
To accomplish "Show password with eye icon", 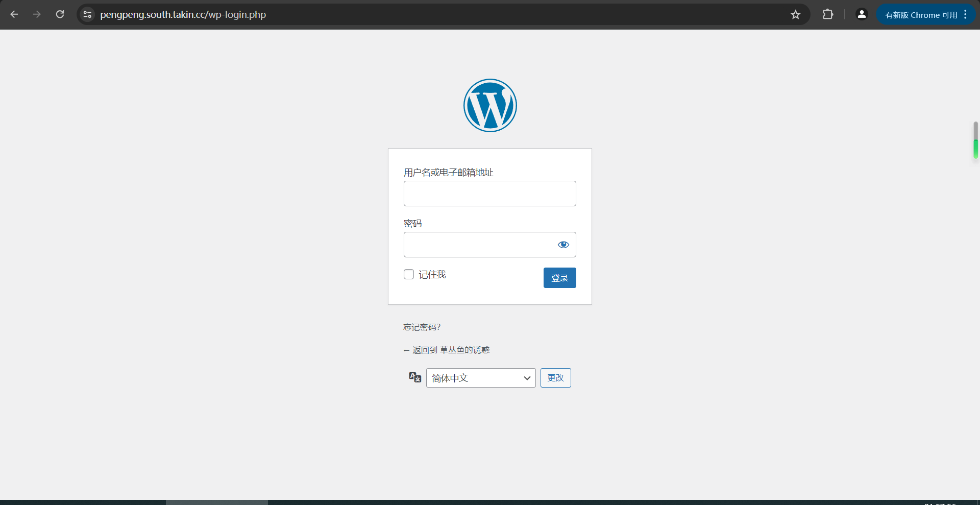I will pos(563,245).
